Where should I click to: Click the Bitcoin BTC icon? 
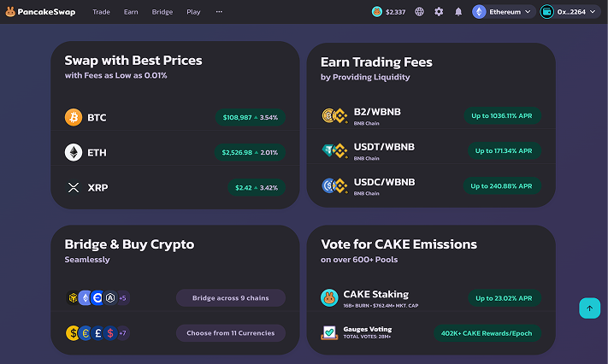74,117
